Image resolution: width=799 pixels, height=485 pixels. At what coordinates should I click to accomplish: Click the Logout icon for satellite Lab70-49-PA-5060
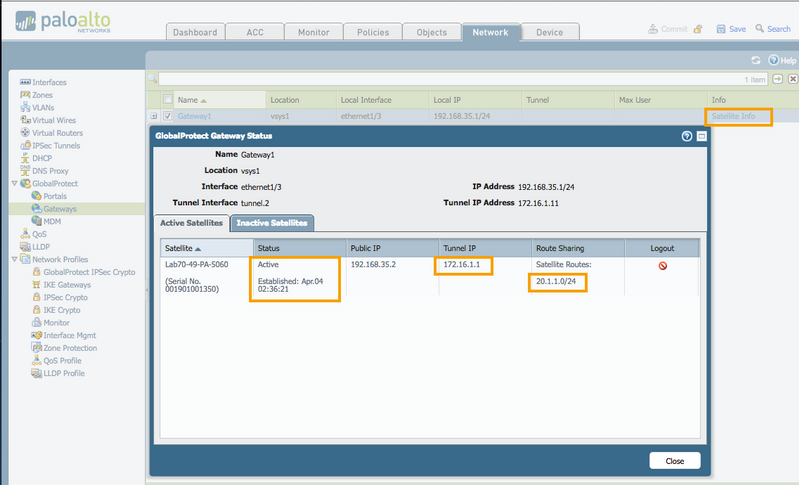(662, 266)
